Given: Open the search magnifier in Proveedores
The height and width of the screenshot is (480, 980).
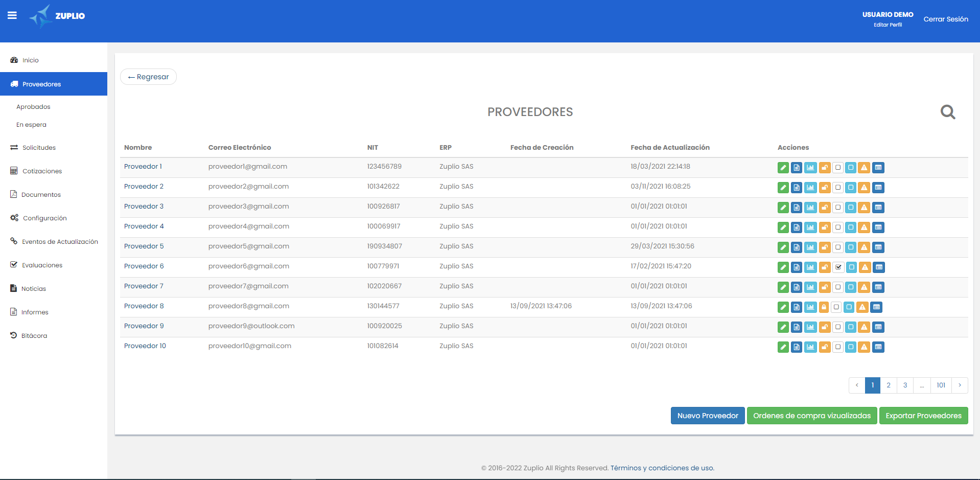Looking at the screenshot, I should point(948,112).
